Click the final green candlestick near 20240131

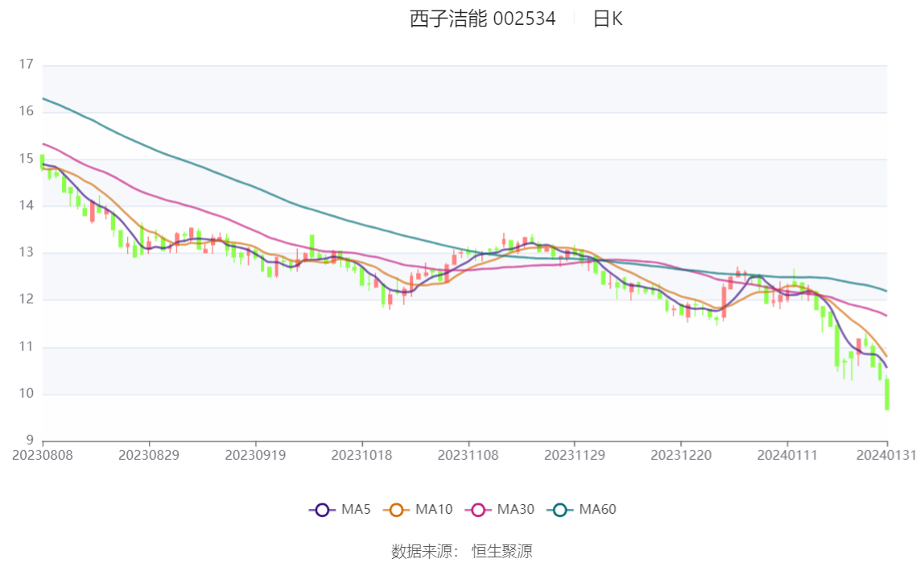pyautogui.click(x=887, y=394)
